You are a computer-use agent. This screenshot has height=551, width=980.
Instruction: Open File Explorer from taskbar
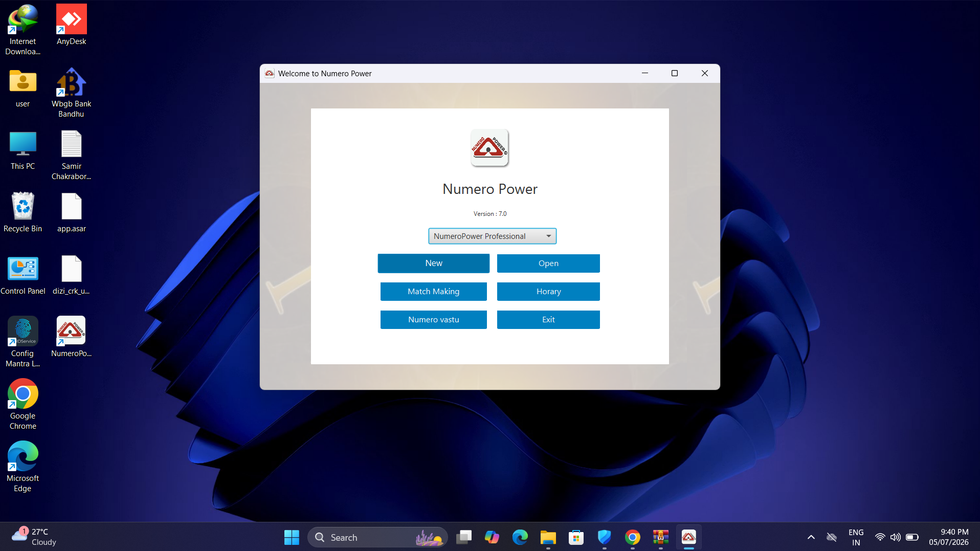pyautogui.click(x=548, y=537)
